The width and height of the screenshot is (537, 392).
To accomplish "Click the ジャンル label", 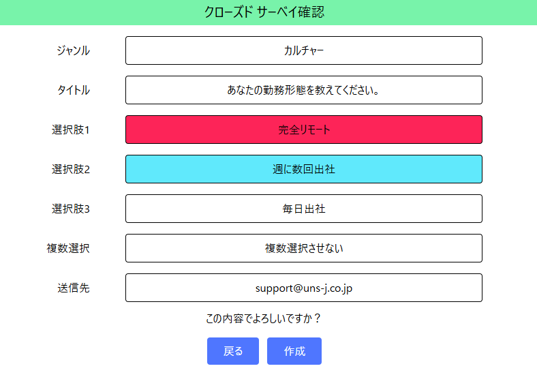I will click(74, 50).
